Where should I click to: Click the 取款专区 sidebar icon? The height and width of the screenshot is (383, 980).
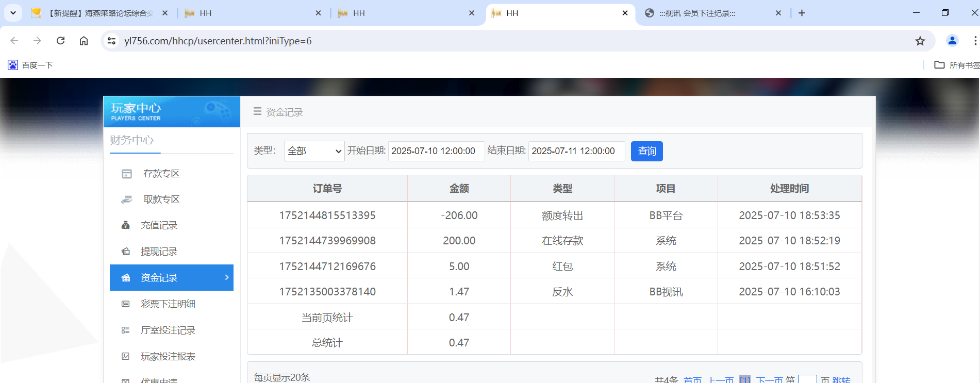(x=127, y=199)
